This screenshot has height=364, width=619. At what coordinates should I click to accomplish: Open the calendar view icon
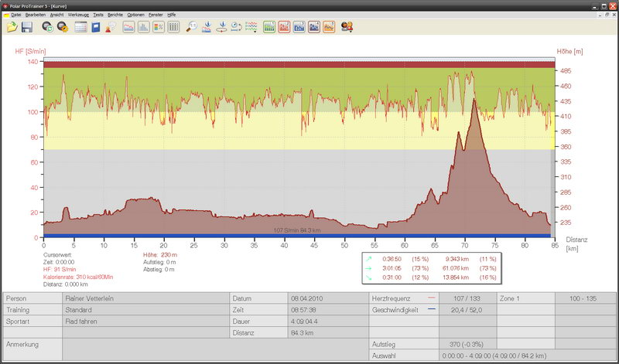point(80,27)
